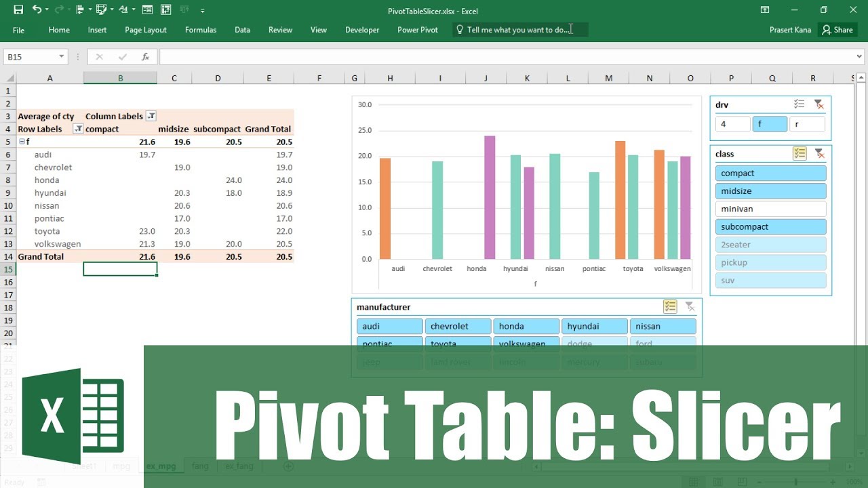Click the 'Tell me what you want to do' box
The width and height of the screenshot is (868, 488).
tap(520, 30)
